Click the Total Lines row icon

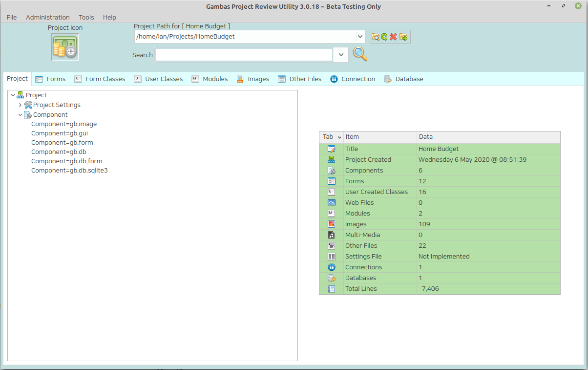[332, 289]
